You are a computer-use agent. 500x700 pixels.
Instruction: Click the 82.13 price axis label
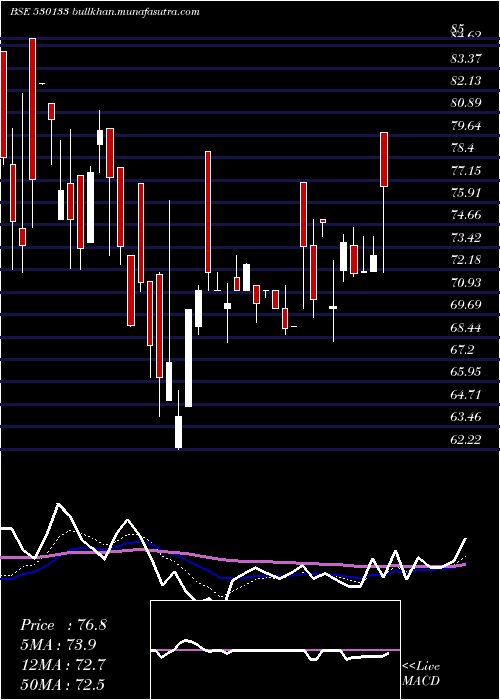[466, 81]
